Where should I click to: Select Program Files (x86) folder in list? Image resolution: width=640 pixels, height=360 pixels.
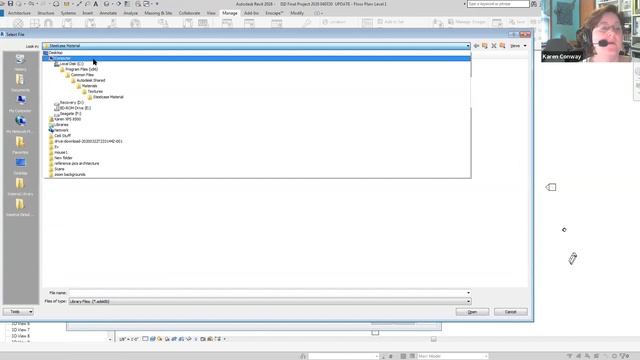[79, 69]
